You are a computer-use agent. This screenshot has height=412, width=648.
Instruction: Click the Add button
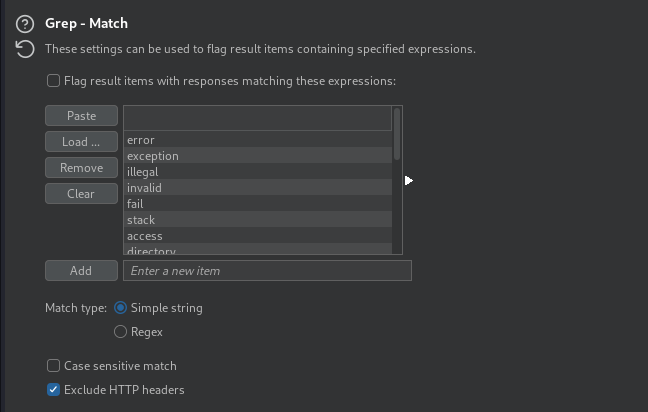click(x=81, y=271)
